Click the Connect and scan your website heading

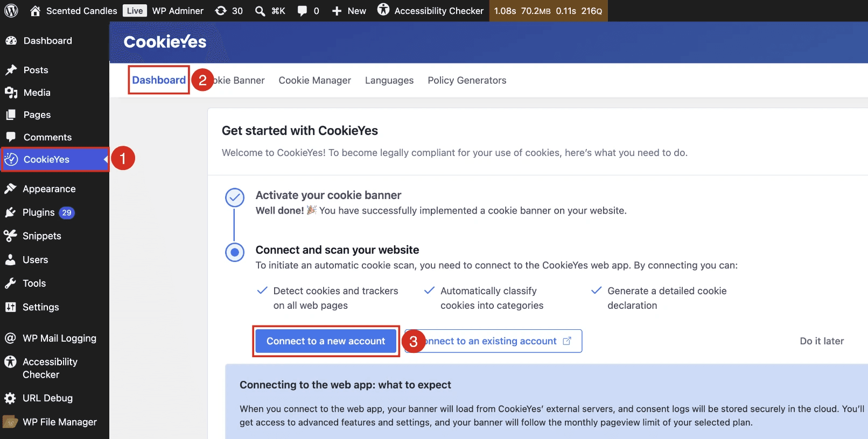tap(337, 250)
